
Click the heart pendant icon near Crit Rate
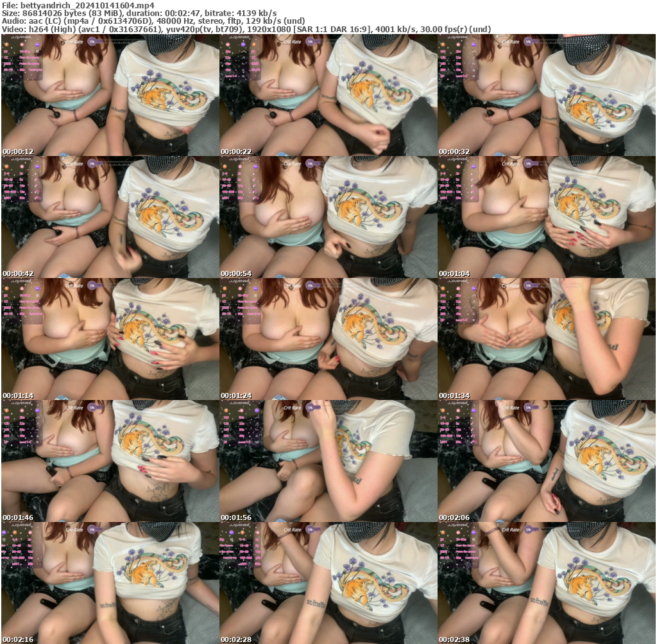pos(64,42)
